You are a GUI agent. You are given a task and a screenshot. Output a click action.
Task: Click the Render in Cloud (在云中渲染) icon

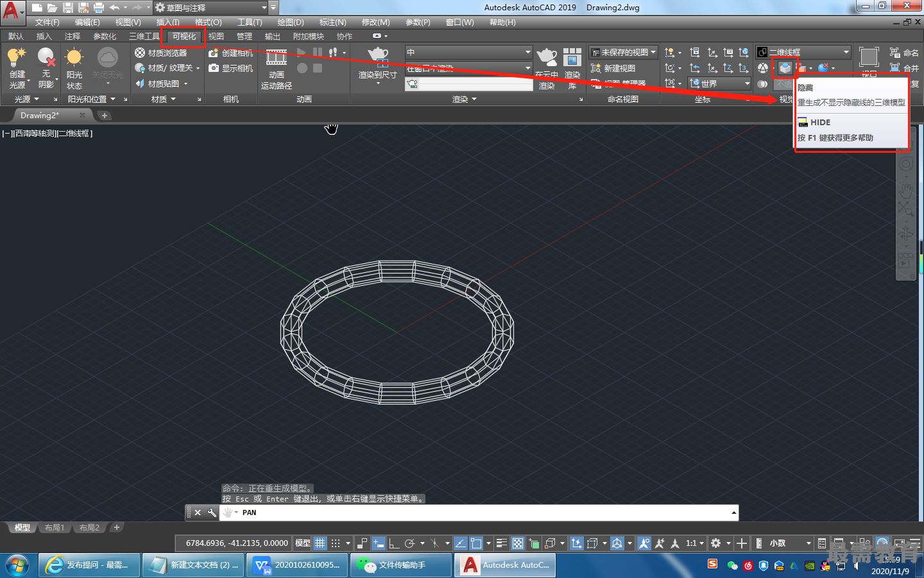click(x=547, y=58)
